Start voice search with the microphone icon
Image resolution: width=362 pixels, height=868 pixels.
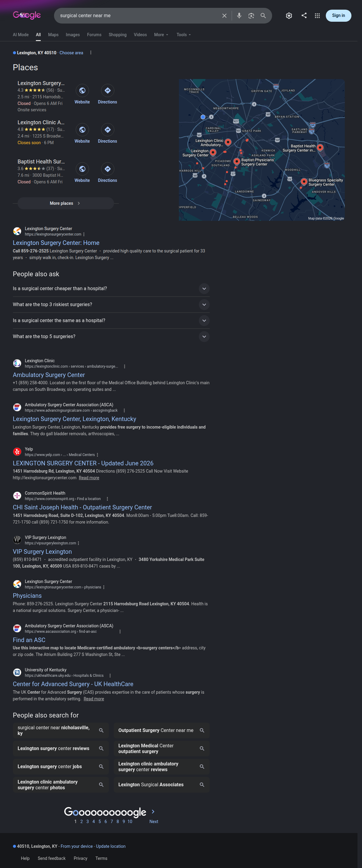(239, 16)
